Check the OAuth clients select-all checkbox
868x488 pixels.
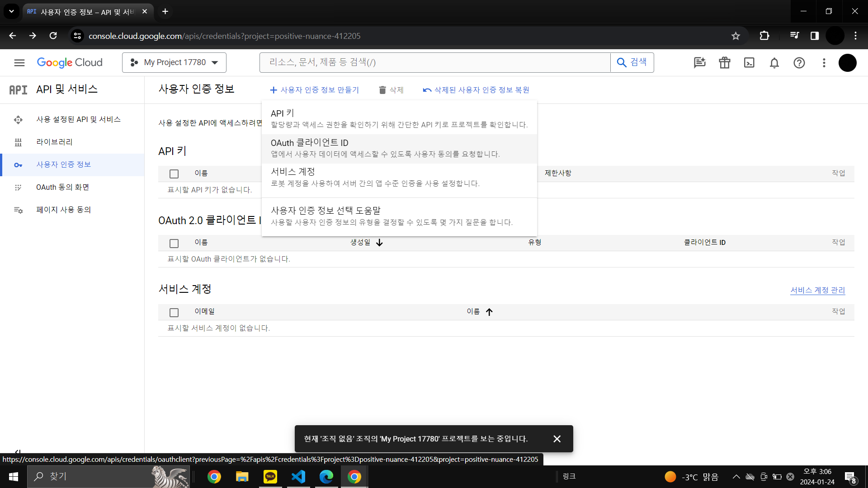click(x=174, y=244)
